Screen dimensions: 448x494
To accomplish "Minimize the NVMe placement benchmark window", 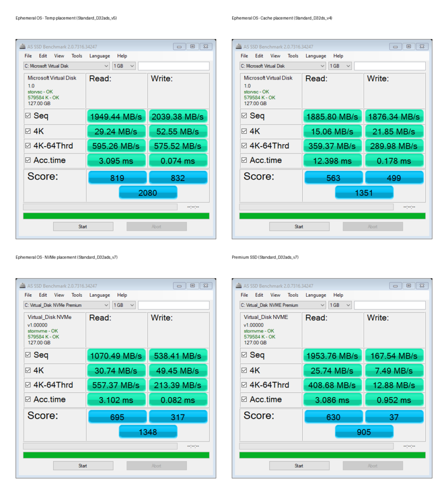I will 179,286.
